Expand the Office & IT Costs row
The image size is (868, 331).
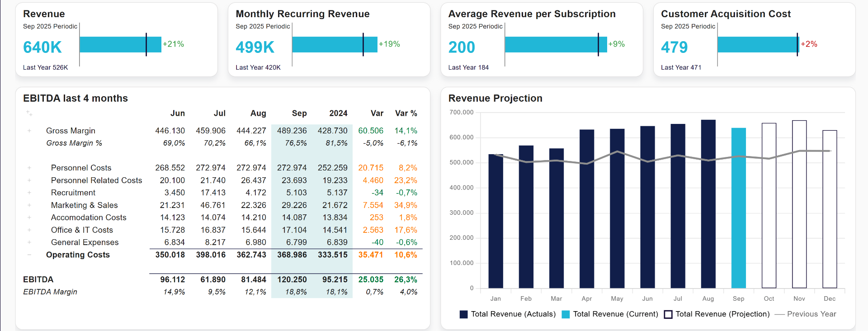(29, 230)
